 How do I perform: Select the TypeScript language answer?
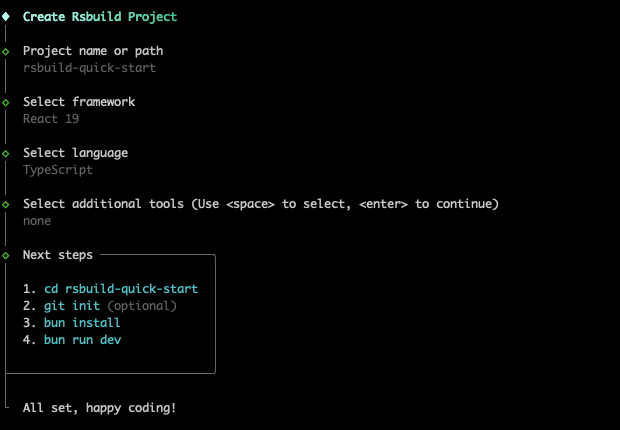click(58, 170)
